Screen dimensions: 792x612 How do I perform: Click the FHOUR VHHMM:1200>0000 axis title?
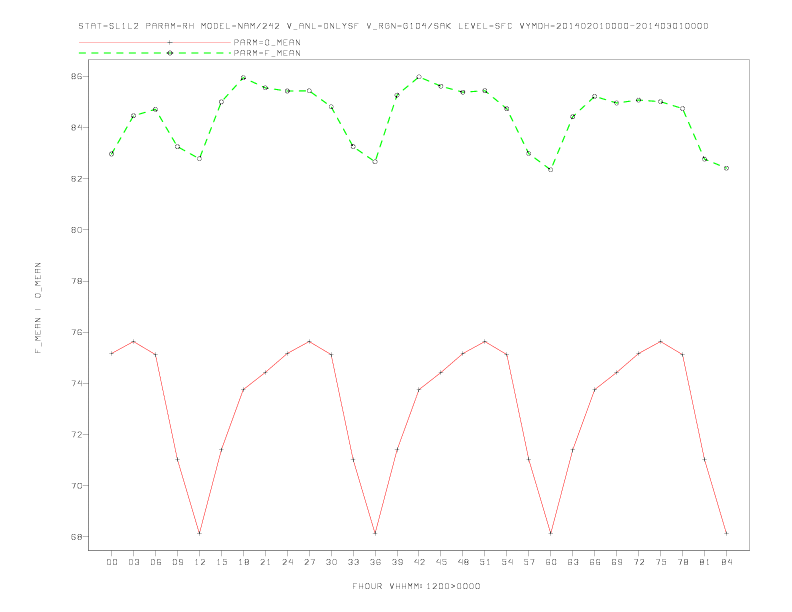pos(416,586)
